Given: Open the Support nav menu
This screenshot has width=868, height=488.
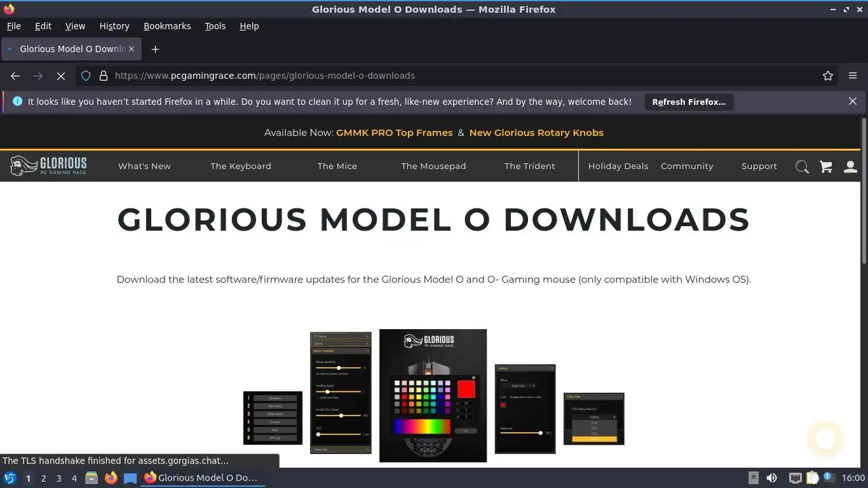Looking at the screenshot, I should tap(759, 166).
